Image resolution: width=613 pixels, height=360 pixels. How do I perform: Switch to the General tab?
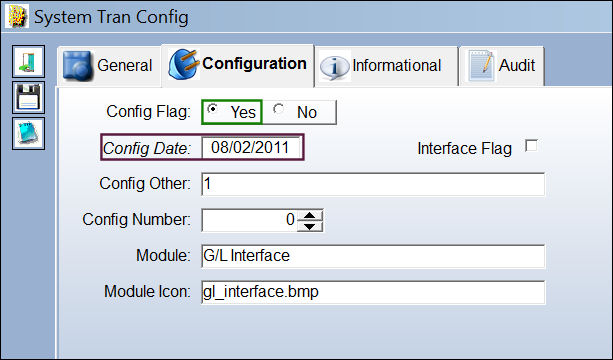(109, 66)
